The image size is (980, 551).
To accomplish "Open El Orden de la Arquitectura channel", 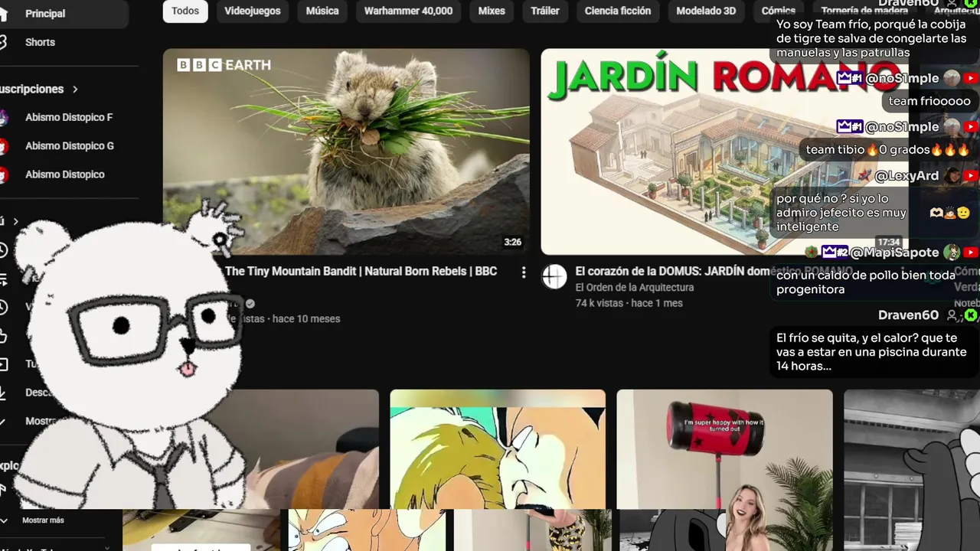I will click(x=635, y=288).
